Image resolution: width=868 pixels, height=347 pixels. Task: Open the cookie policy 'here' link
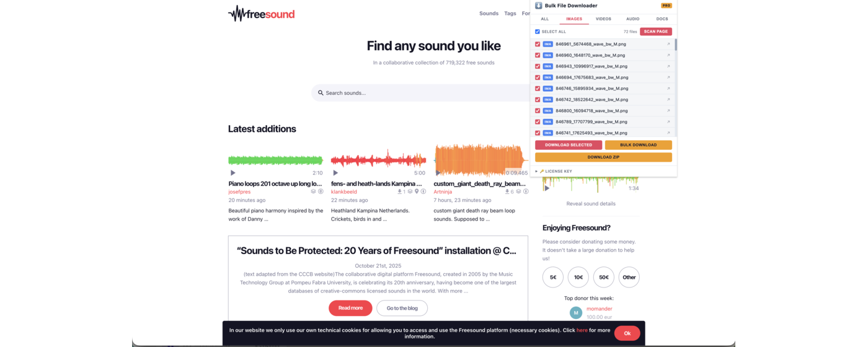click(582, 330)
